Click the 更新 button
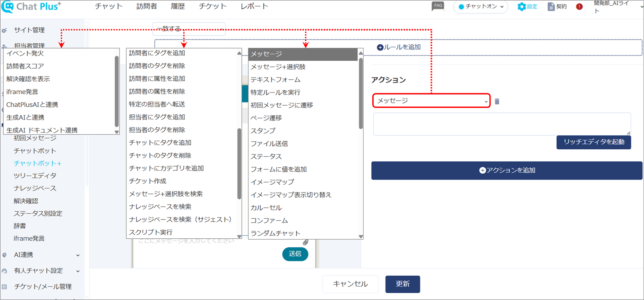 point(403,284)
